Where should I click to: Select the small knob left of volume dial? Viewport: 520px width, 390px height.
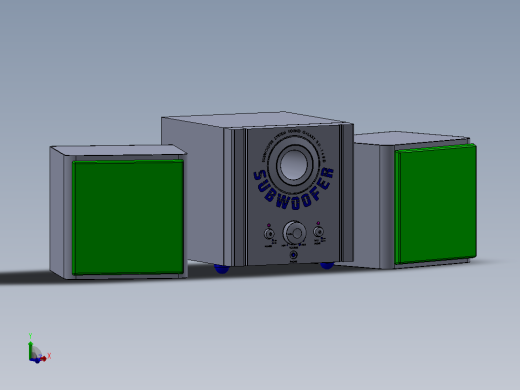pyautogui.click(x=269, y=234)
